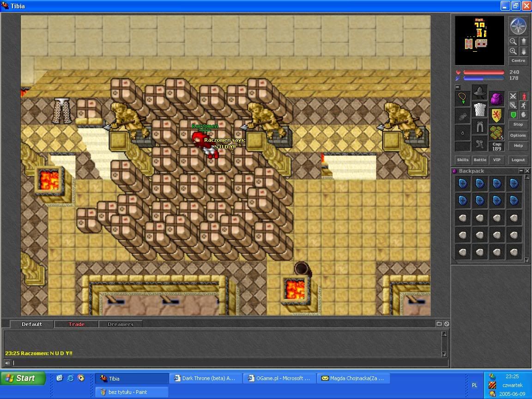Launch Windows Media Player from Quick Launch
Viewport: 532px width, 399px height.
[x=81, y=378]
